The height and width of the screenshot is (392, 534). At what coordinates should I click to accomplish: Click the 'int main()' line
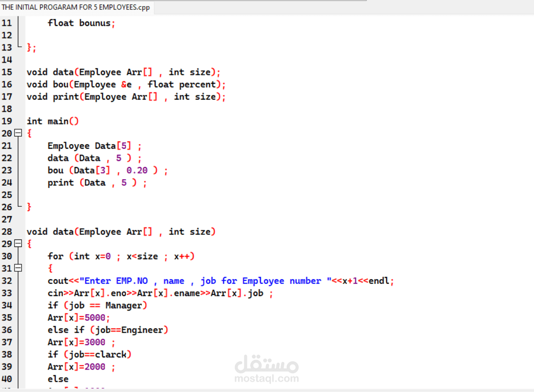[x=53, y=121]
